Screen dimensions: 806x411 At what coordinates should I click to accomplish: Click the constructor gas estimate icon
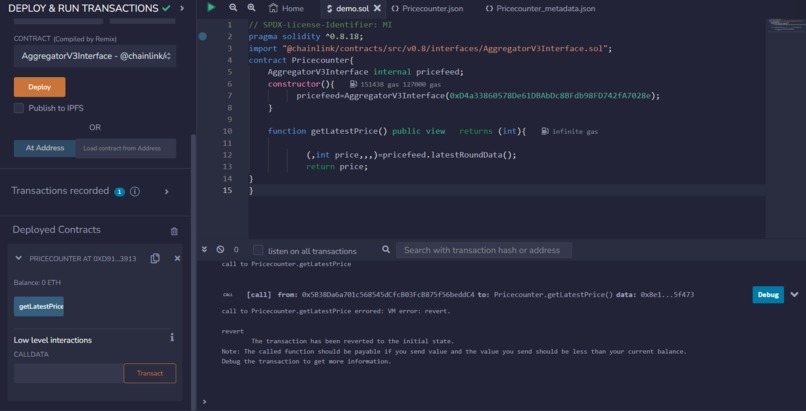[x=353, y=84]
